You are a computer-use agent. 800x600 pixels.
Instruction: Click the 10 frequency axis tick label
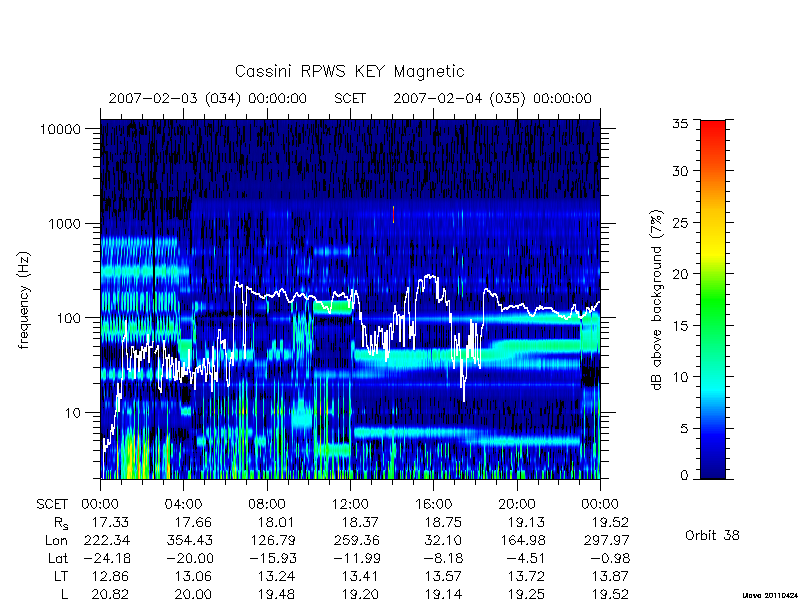(73, 412)
